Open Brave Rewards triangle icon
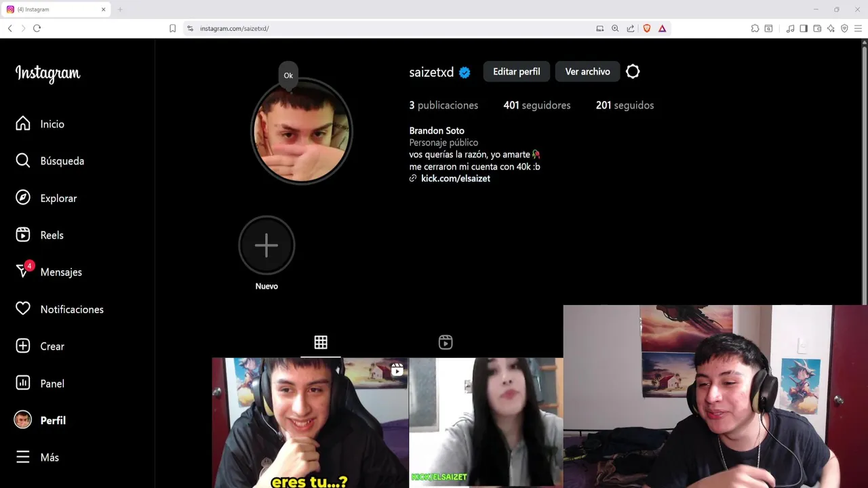 [x=662, y=28]
